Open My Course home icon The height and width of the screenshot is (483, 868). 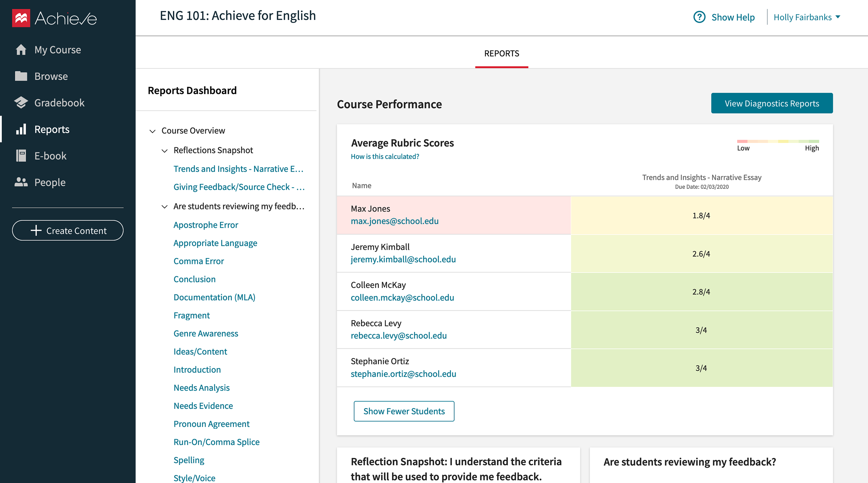(x=21, y=50)
